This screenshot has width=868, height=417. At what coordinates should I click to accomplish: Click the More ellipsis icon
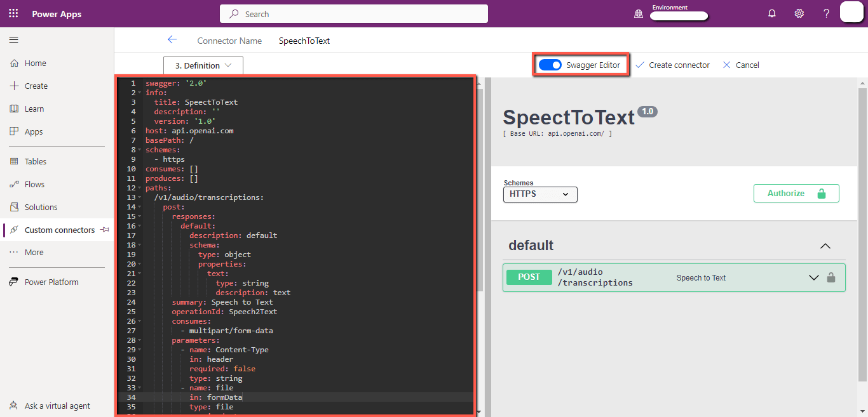pos(14,252)
